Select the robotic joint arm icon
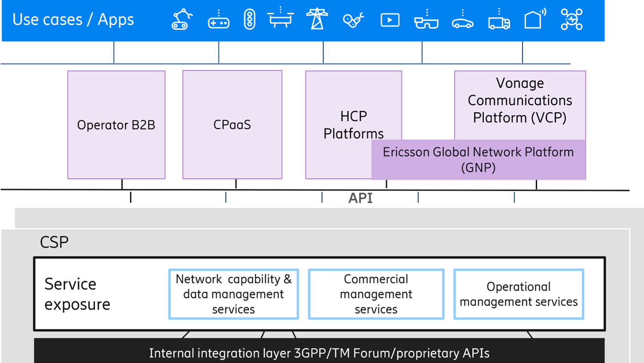Image resolution: width=644 pixels, height=363 pixels. pos(353,19)
